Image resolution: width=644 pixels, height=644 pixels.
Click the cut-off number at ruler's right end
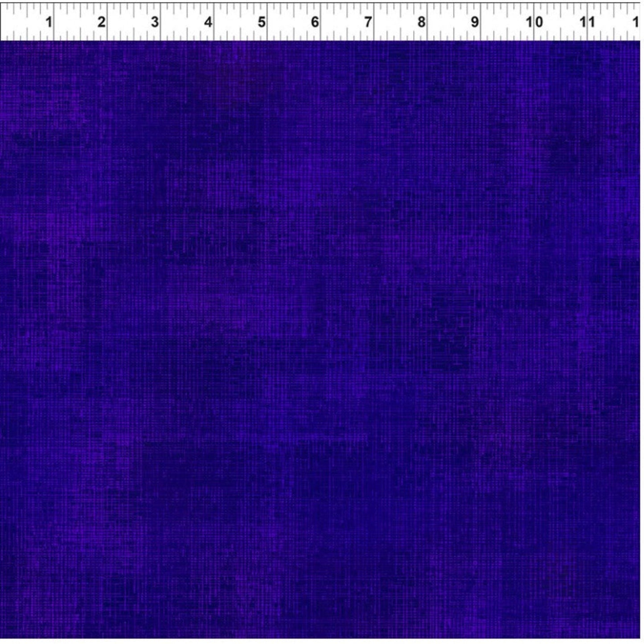point(636,22)
